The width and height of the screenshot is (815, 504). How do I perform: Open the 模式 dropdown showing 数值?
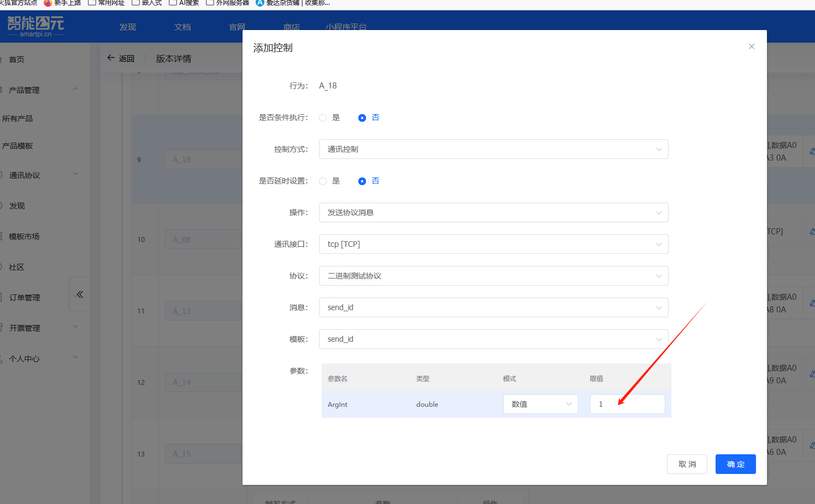[x=540, y=404]
